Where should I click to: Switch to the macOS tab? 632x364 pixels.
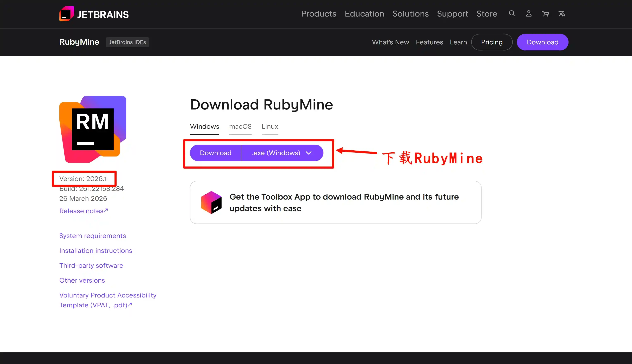coord(240,126)
